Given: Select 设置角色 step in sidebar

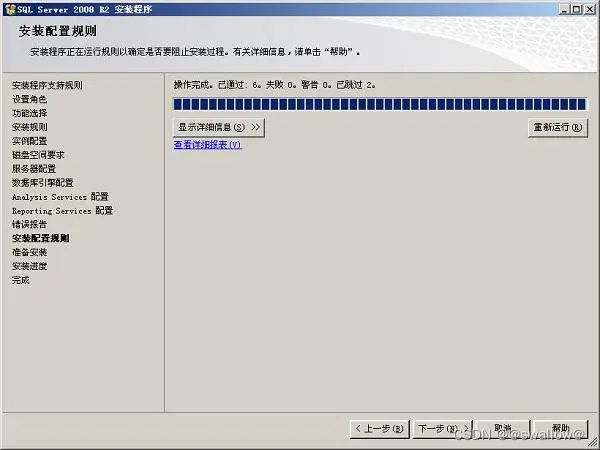Looking at the screenshot, I should 29,99.
